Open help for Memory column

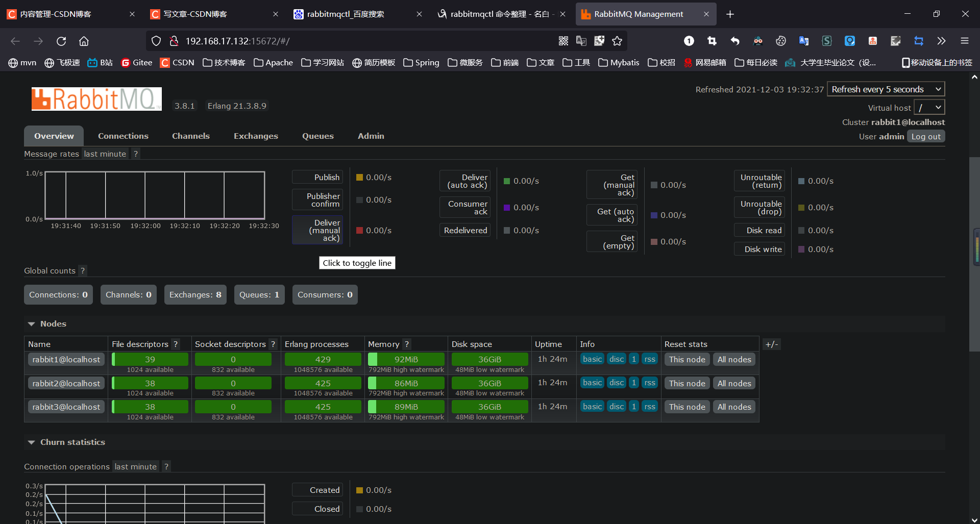(x=407, y=344)
